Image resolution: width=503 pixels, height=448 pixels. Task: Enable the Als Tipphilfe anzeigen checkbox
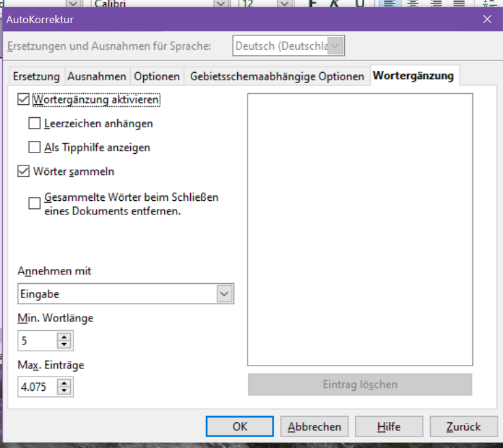(35, 147)
